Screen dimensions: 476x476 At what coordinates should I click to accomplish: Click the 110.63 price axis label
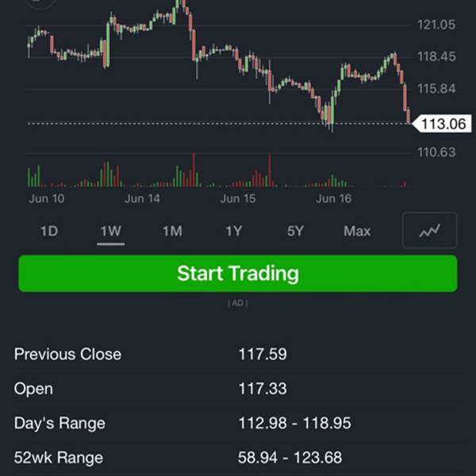[436, 152]
